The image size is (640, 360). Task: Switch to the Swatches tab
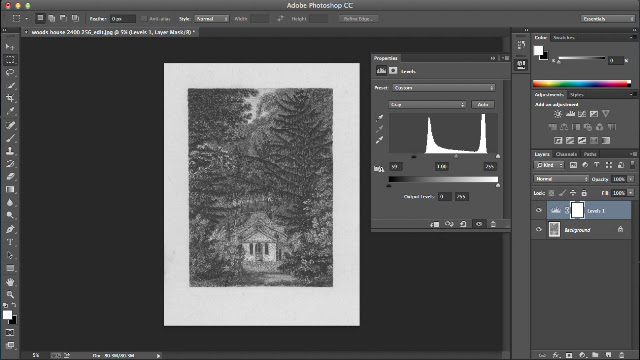pos(564,38)
